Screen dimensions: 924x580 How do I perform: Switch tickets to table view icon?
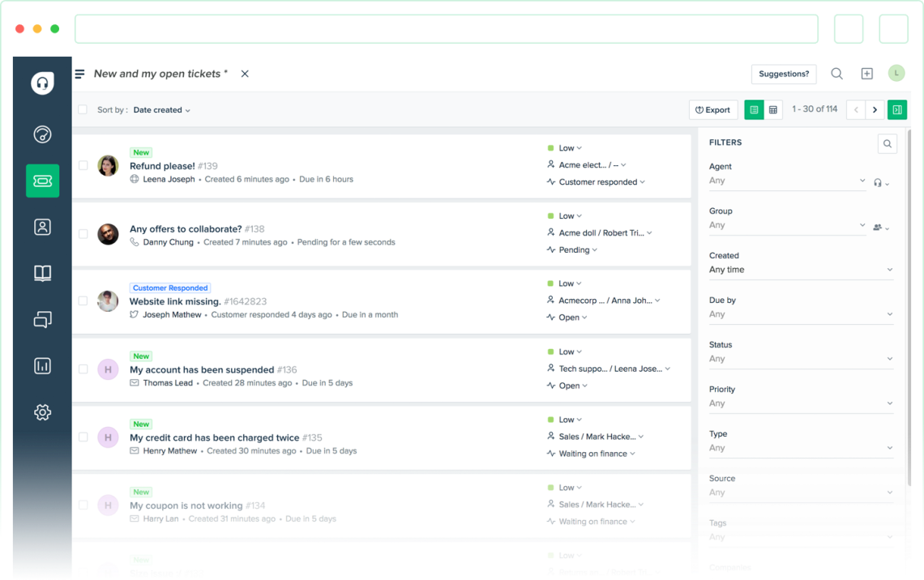[773, 109]
